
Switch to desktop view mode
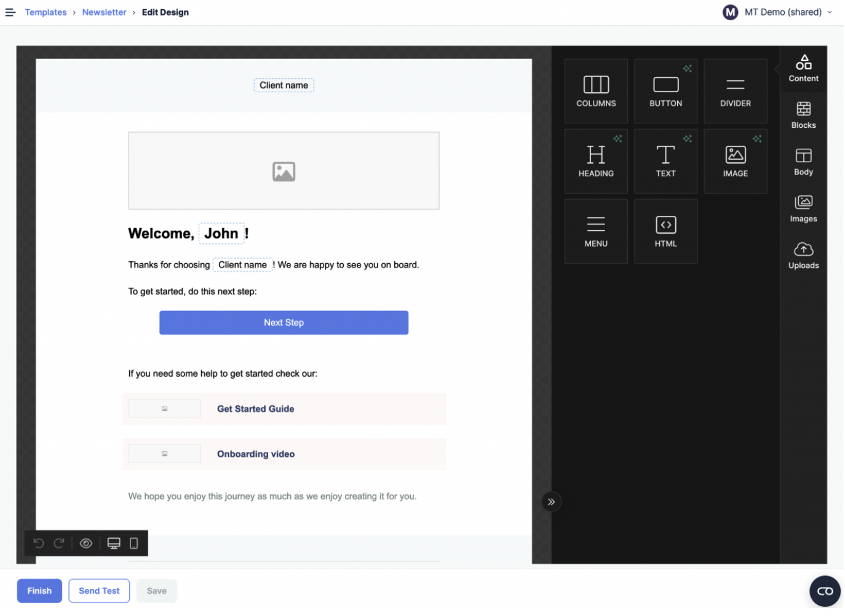(114, 543)
